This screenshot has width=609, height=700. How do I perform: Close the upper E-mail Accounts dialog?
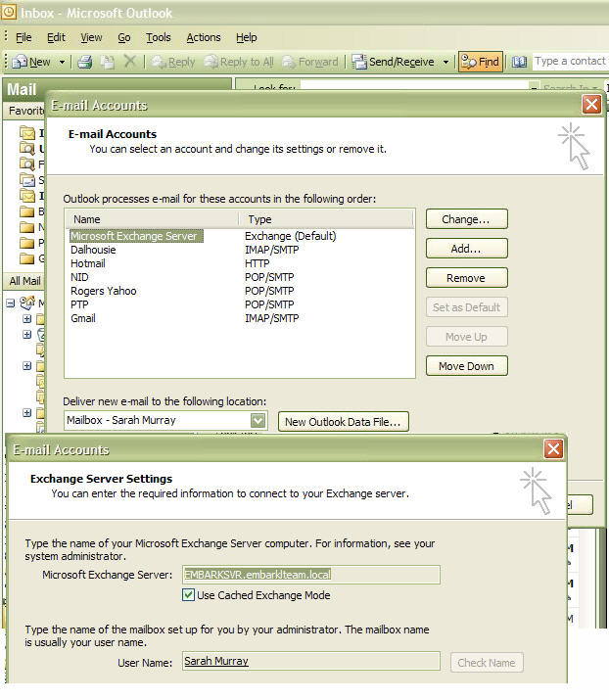591,105
